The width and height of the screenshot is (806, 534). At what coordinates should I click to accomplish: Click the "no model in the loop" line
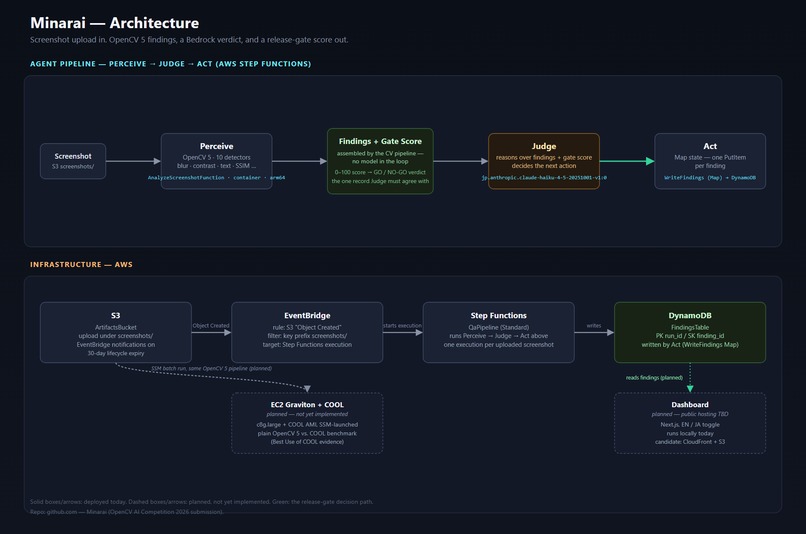(380, 161)
